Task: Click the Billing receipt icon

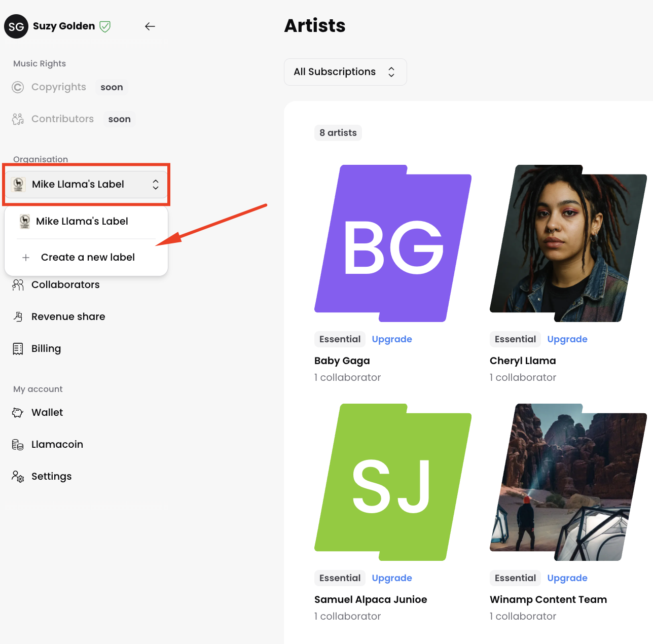Action: click(18, 349)
